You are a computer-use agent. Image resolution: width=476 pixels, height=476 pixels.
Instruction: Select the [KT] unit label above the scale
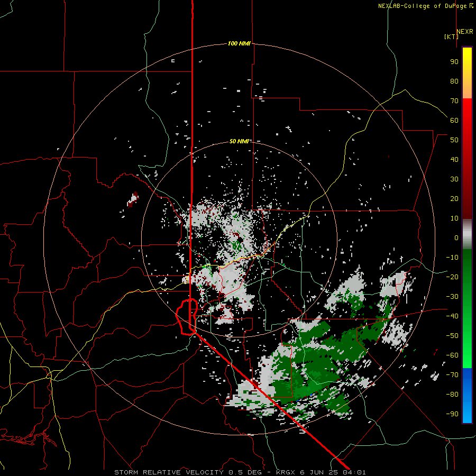pos(452,36)
